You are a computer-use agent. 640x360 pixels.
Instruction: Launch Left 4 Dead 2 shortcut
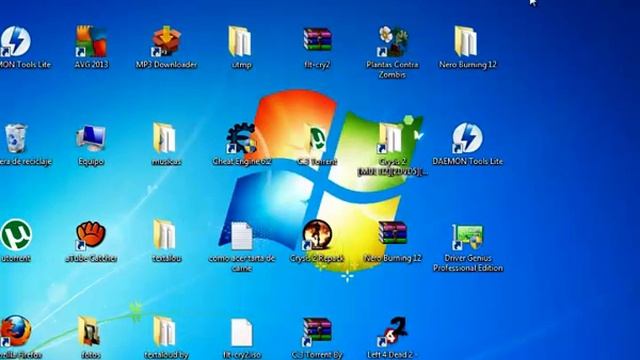(392, 331)
